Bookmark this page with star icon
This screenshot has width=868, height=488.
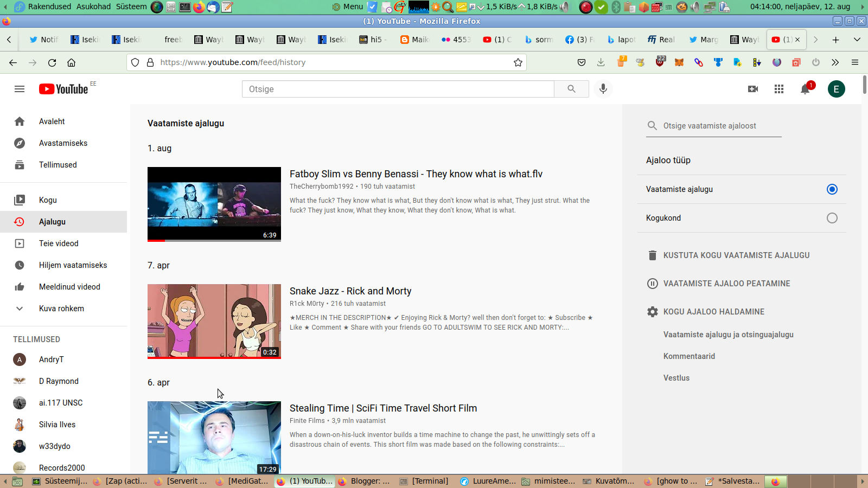point(518,62)
